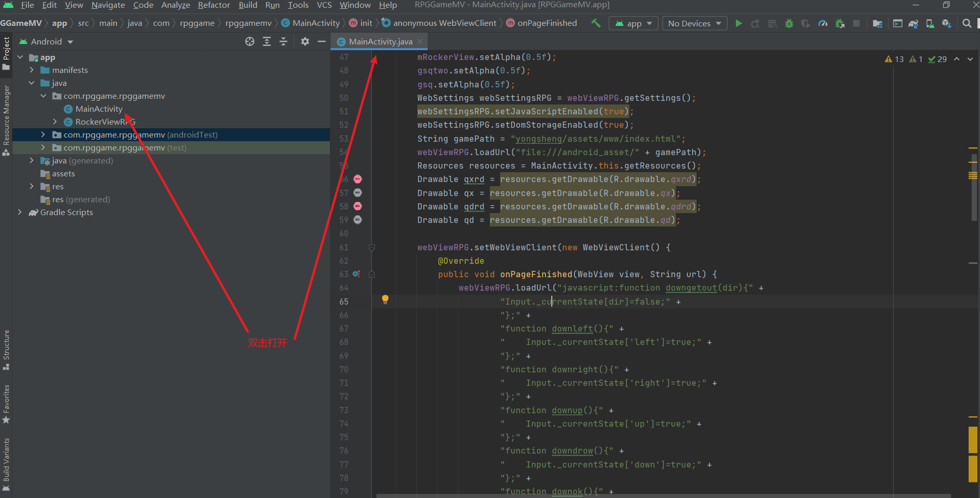Open Search Everywhere magnifier icon
Image resolution: width=980 pixels, height=498 pixels.
pyautogui.click(x=967, y=23)
